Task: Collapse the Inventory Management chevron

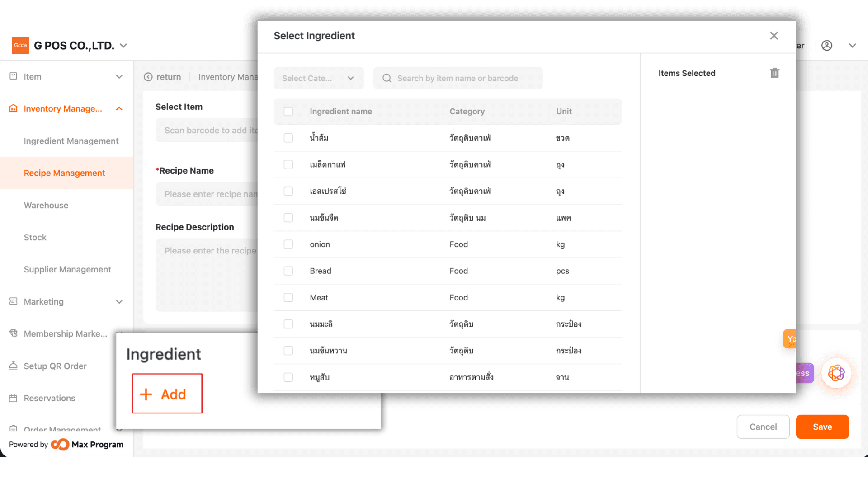Action: [119, 108]
